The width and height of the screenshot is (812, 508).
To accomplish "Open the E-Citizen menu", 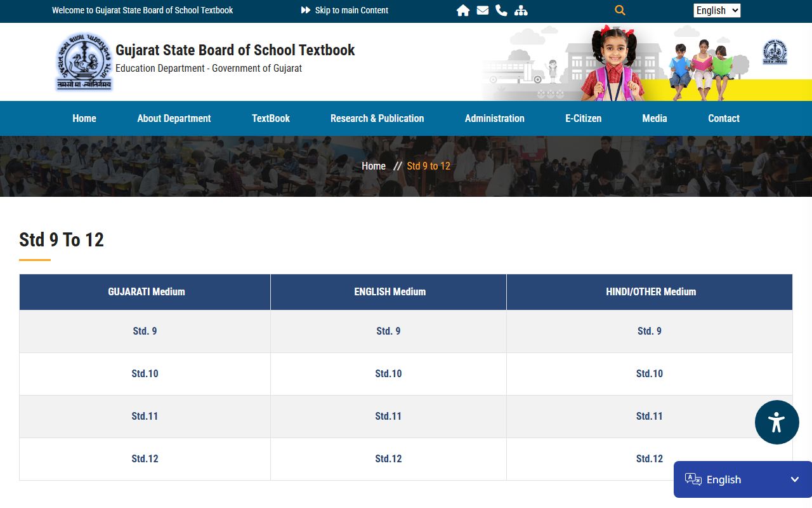I will coord(584,118).
